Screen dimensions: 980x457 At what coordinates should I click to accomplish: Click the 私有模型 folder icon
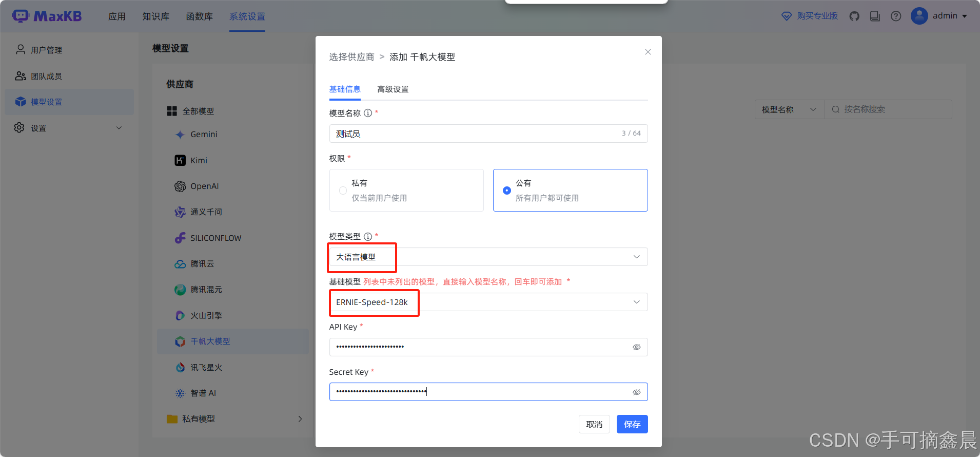172,419
